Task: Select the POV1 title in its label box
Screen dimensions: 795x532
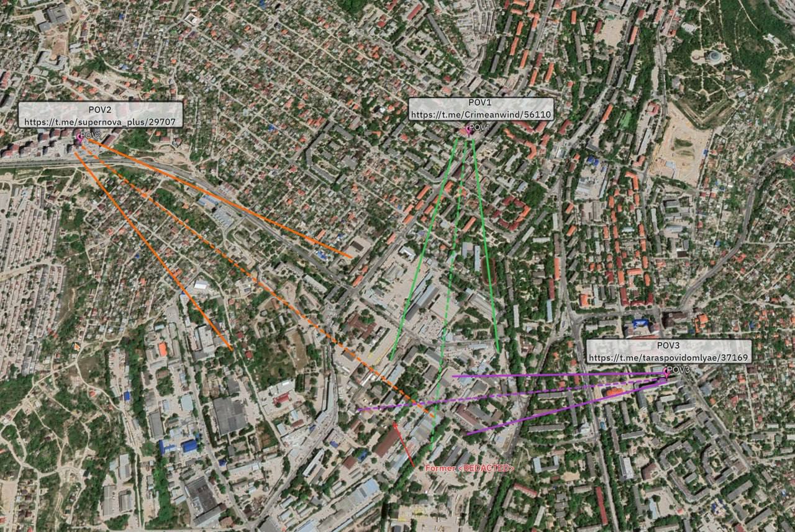Action: 479,102
